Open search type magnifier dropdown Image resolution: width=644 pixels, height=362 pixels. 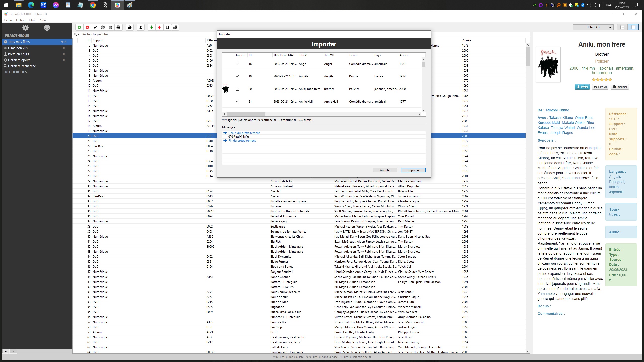tap(76, 34)
